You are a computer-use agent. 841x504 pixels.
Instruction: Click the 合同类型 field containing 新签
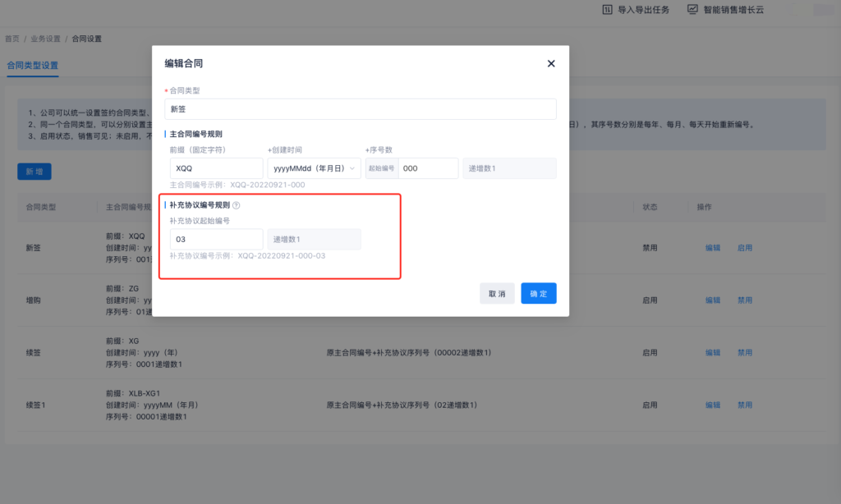point(362,109)
